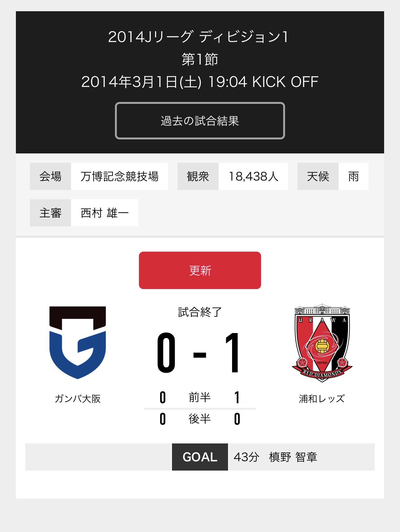Click the 観衆 attendance label
400x532 pixels.
(x=198, y=177)
